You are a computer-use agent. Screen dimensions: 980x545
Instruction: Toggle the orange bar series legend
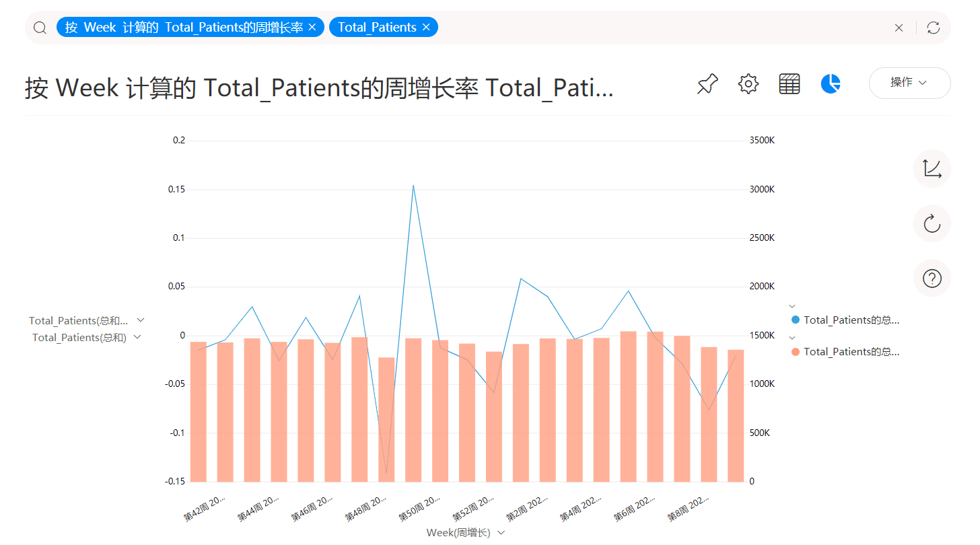pos(845,351)
